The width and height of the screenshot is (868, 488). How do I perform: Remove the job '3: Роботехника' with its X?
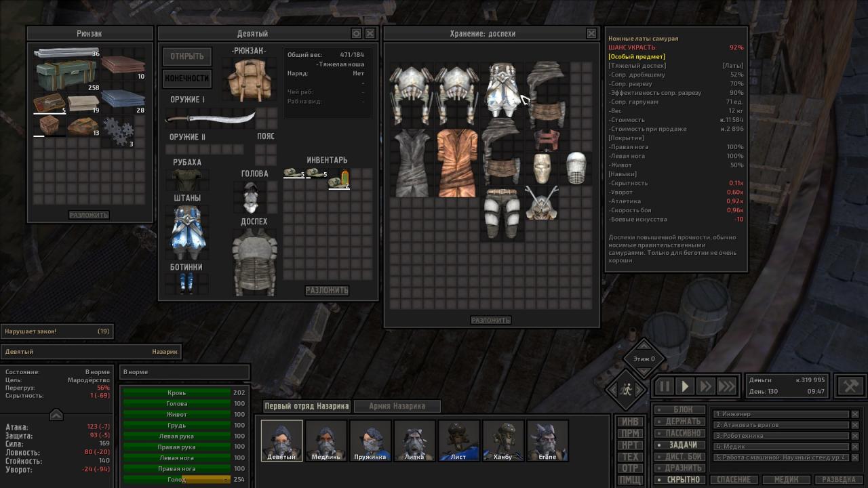(854, 436)
